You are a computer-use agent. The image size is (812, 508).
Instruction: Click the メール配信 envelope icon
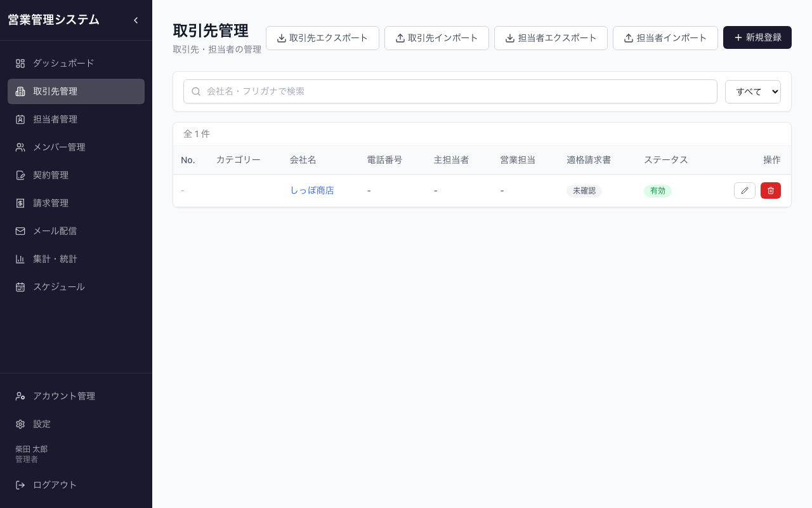(20, 231)
